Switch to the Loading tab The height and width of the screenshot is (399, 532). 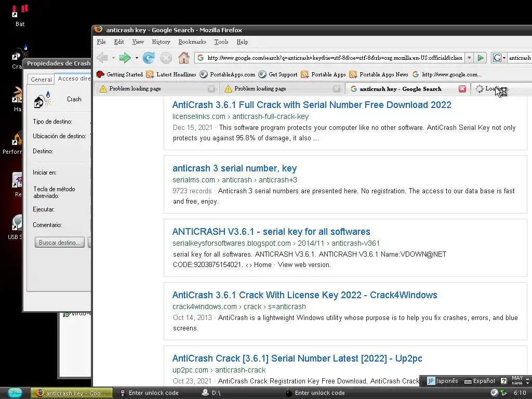click(501, 89)
